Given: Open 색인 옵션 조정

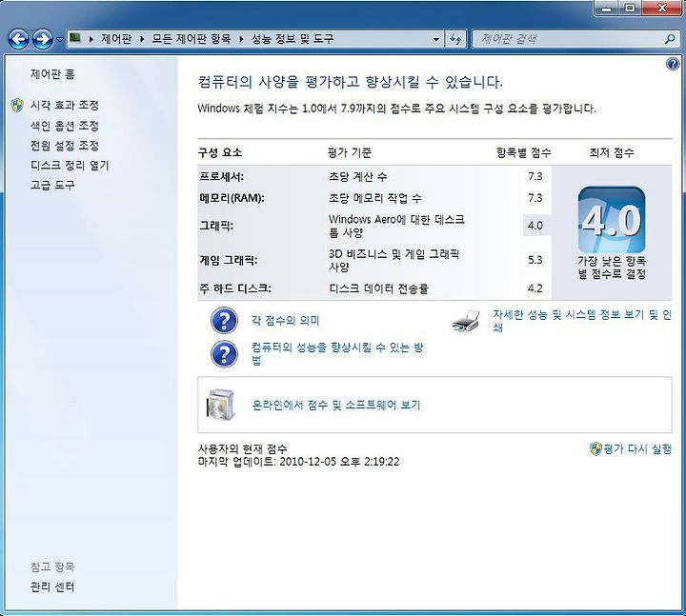Looking at the screenshot, I should (x=65, y=126).
